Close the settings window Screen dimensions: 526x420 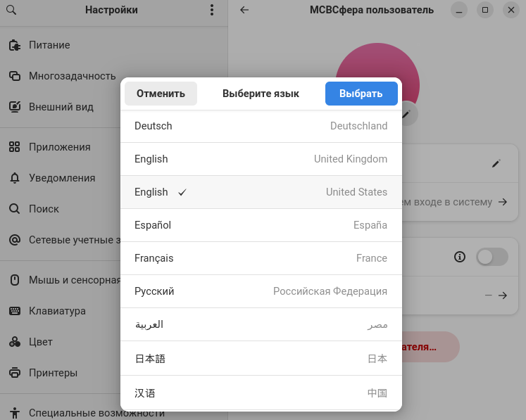coord(511,10)
